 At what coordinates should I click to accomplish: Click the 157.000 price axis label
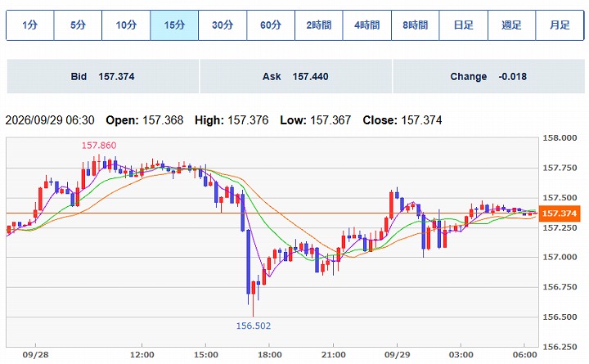[x=560, y=258]
